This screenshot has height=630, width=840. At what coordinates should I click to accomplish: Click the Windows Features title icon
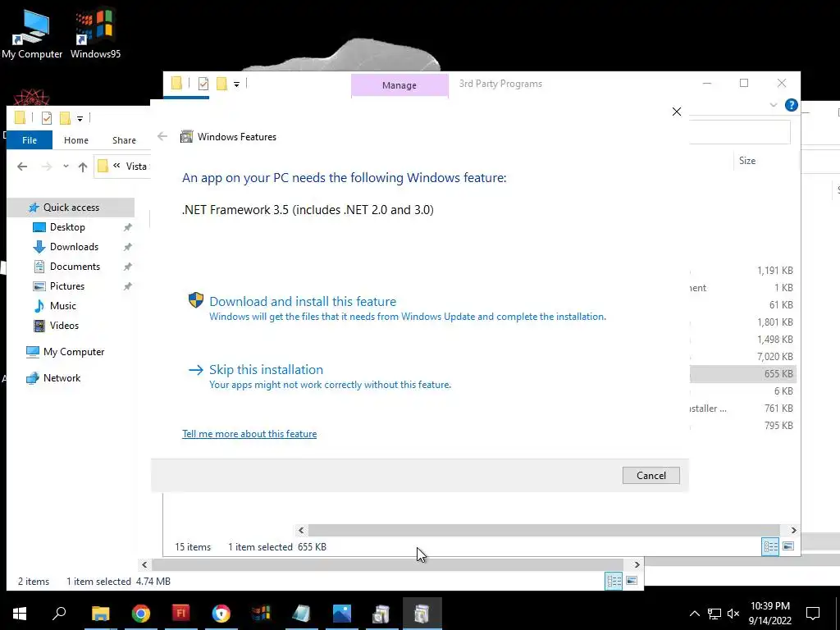186,137
